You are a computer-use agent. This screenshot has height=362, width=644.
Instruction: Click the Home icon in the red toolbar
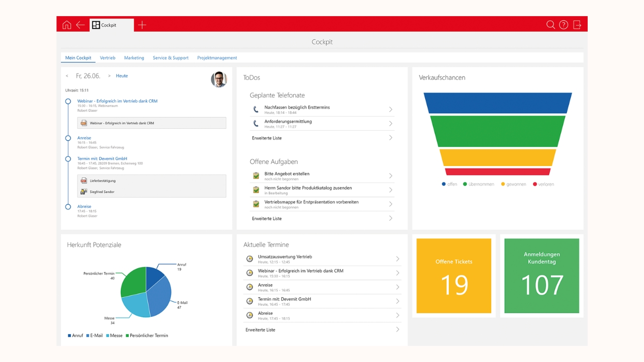(67, 25)
